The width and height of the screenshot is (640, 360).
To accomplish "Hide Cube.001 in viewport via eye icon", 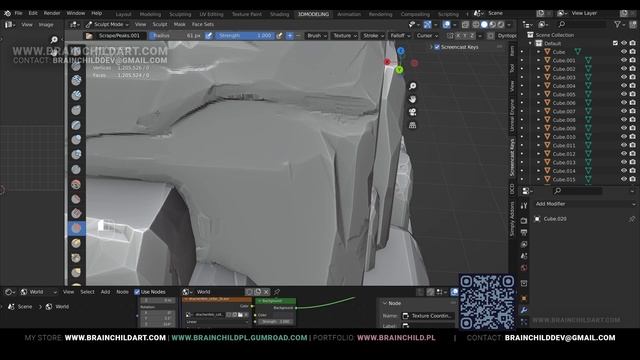I will pos(624,60).
